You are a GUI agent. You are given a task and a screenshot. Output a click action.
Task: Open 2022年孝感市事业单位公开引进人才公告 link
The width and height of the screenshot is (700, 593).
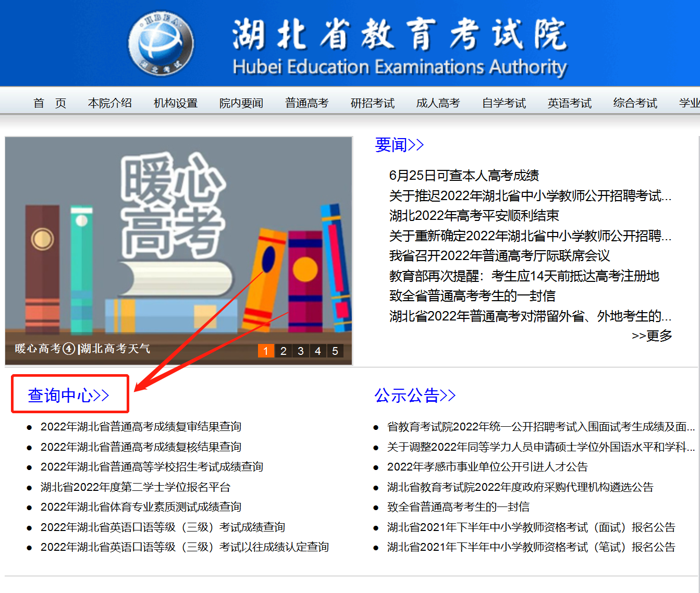487,467
